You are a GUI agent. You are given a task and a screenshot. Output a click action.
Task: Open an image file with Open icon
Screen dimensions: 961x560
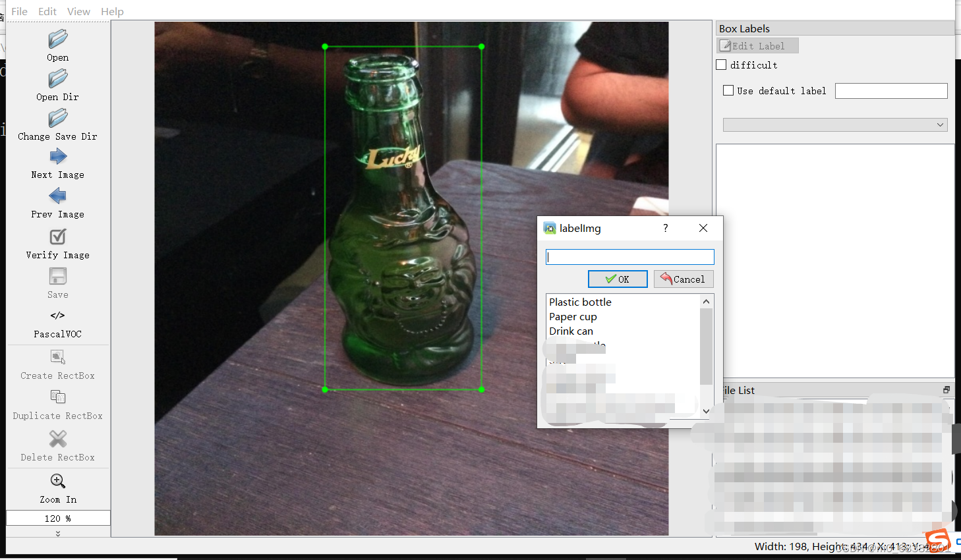(58, 39)
